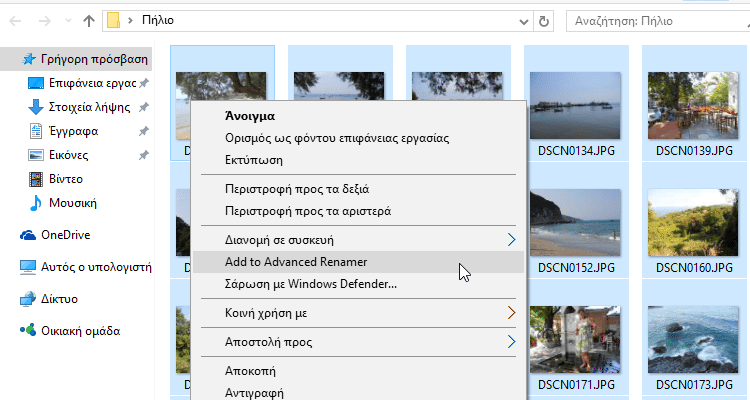The image size is (750, 400).
Task: Choose Σάρωση με Windows Defender
Action: pos(358,284)
